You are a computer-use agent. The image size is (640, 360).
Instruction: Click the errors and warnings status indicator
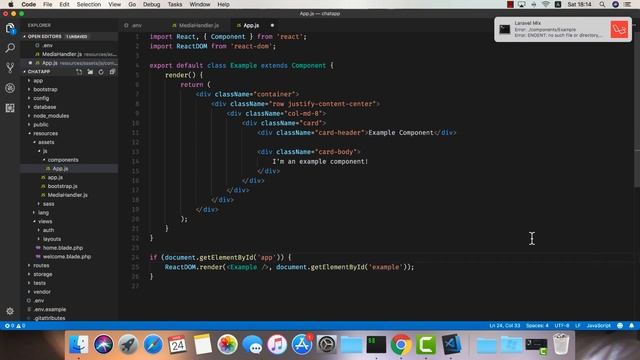(x=15, y=326)
